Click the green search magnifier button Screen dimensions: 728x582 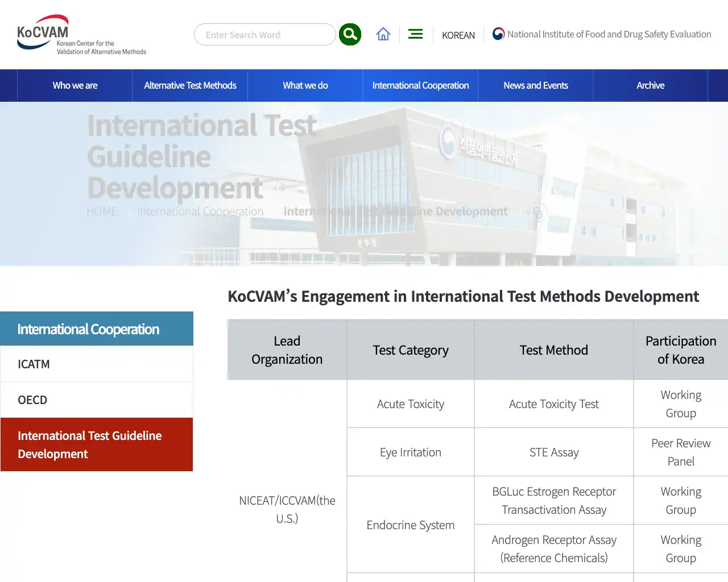[x=350, y=34]
